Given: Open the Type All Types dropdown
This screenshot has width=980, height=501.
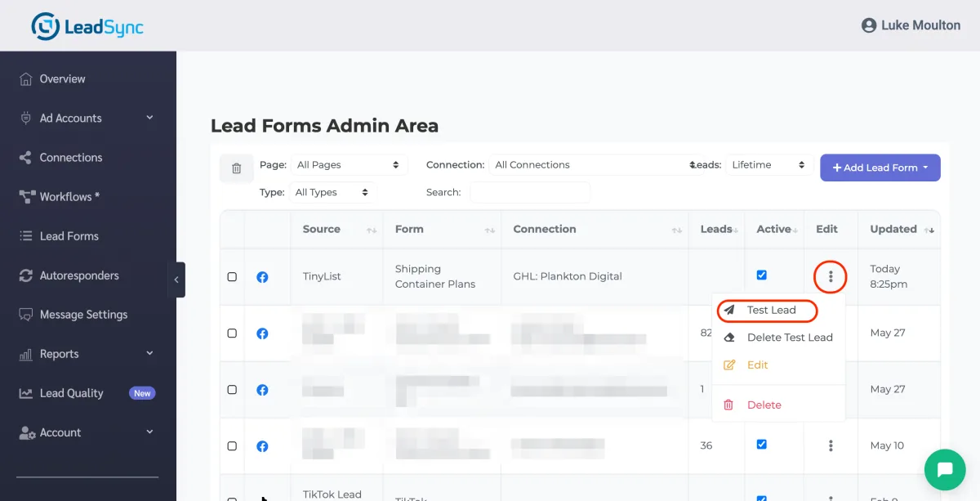Looking at the screenshot, I should (333, 192).
